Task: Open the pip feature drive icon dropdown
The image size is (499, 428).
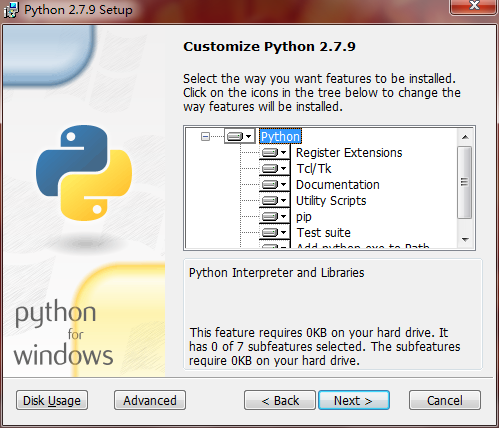Action: (x=275, y=216)
